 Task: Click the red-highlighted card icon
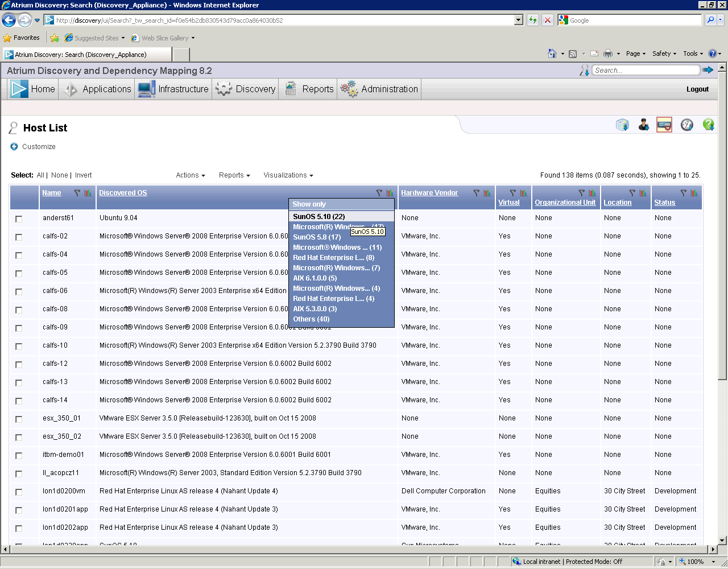(664, 125)
